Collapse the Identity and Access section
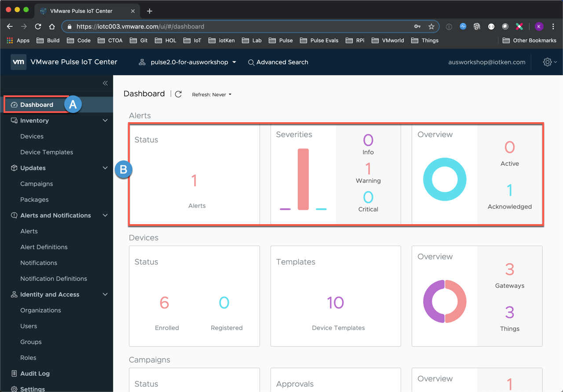This screenshot has width=563, height=392. (x=105, y=294)
